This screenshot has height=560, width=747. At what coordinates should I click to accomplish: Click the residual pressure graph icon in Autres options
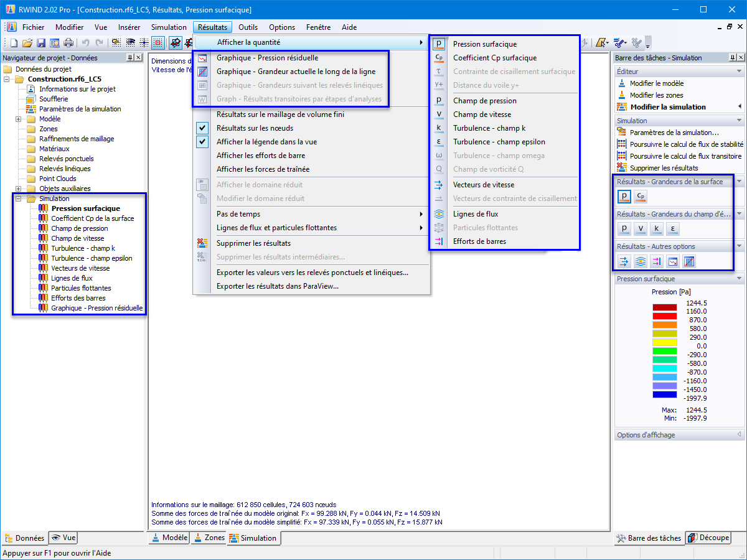[673, 261]
